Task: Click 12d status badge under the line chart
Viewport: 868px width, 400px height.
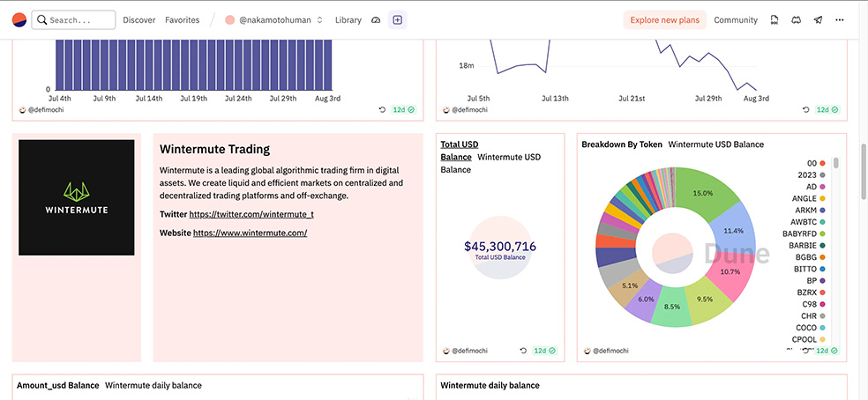Action: 827,109
